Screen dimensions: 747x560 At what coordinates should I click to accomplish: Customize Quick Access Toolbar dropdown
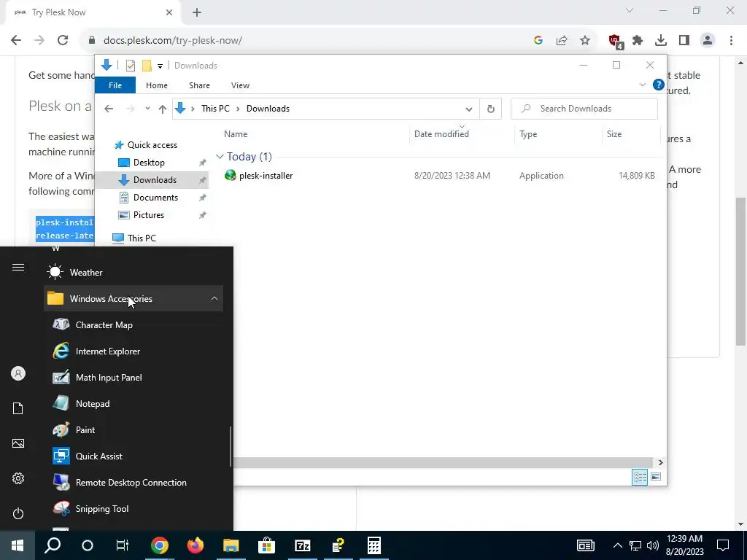160,66
